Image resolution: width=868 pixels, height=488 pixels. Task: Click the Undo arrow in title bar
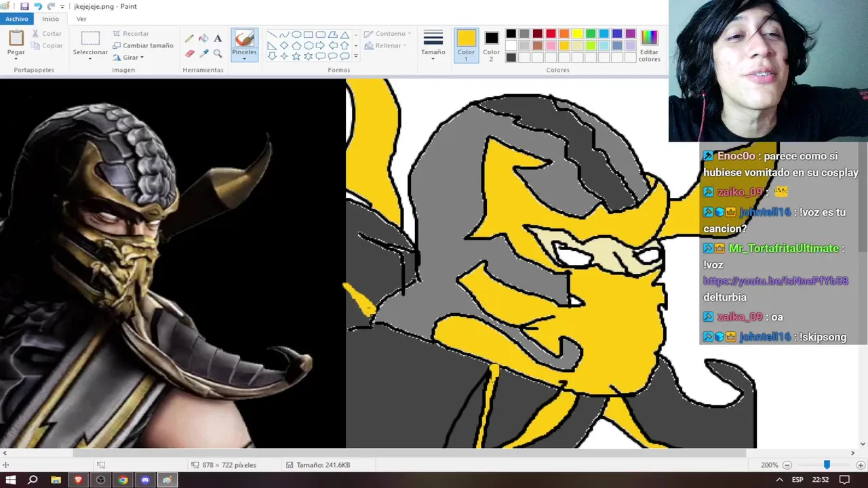38,6
